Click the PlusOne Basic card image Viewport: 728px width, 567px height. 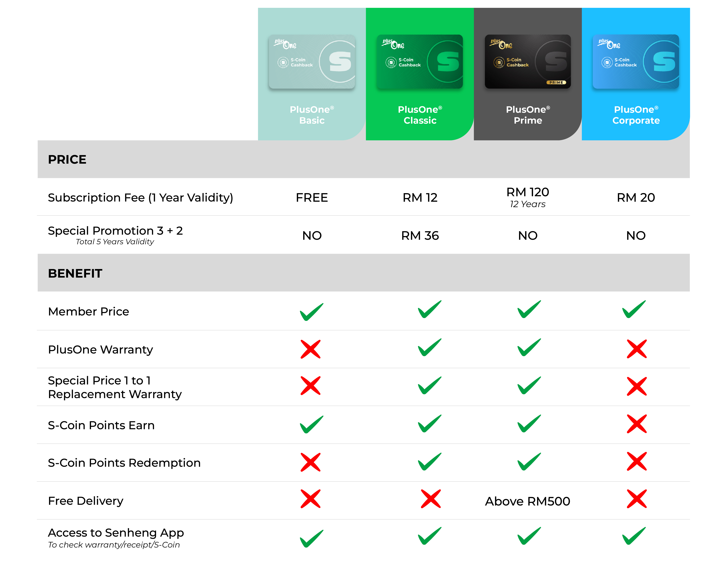point(312,62)
